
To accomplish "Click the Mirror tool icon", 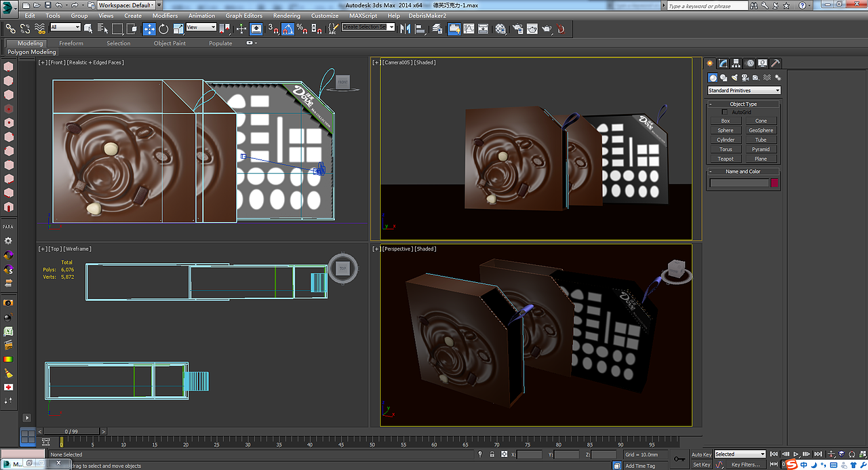I will [405, 29].
